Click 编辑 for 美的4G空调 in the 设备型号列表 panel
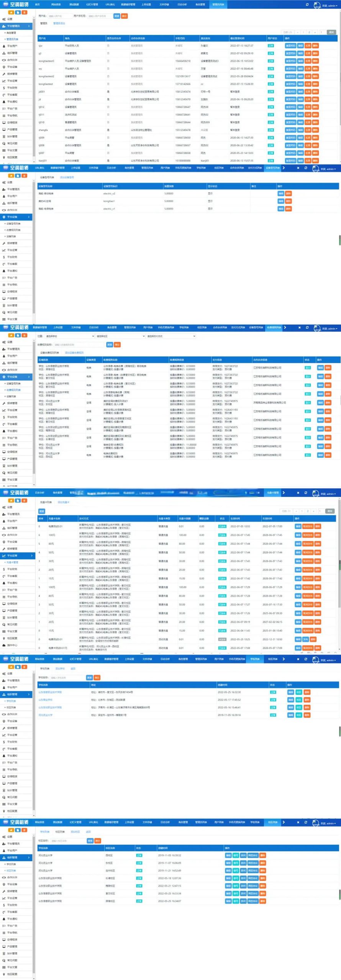Image resolution: width=341 pixels, height=980 pixels. click(x=281, y=201)
